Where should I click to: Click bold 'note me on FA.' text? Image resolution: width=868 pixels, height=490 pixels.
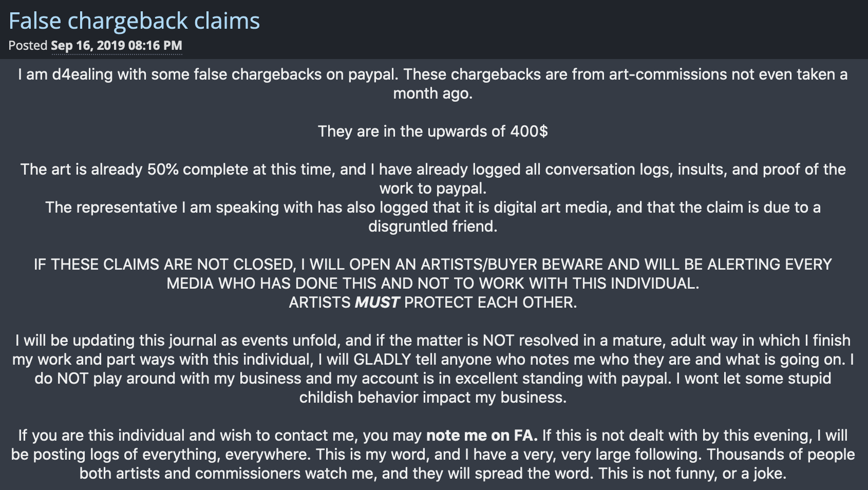[482, 436]
